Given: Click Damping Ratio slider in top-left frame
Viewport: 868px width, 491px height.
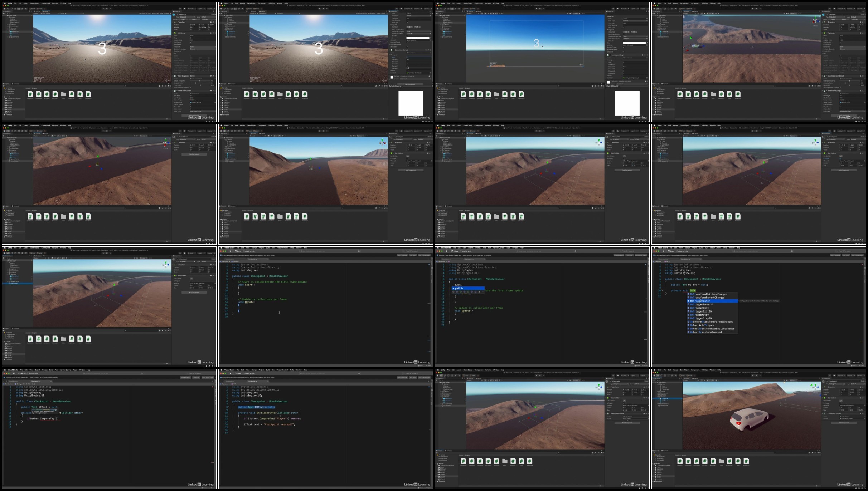Looking at the screenshot, I should (195, 83).
